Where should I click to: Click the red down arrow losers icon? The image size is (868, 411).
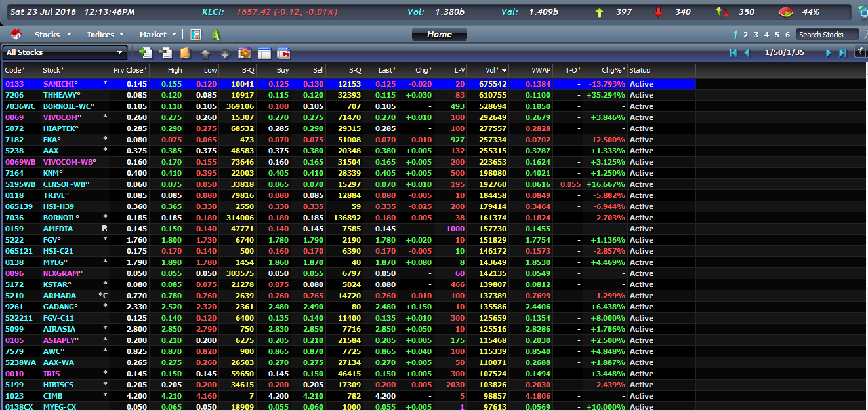pos(658,12)
